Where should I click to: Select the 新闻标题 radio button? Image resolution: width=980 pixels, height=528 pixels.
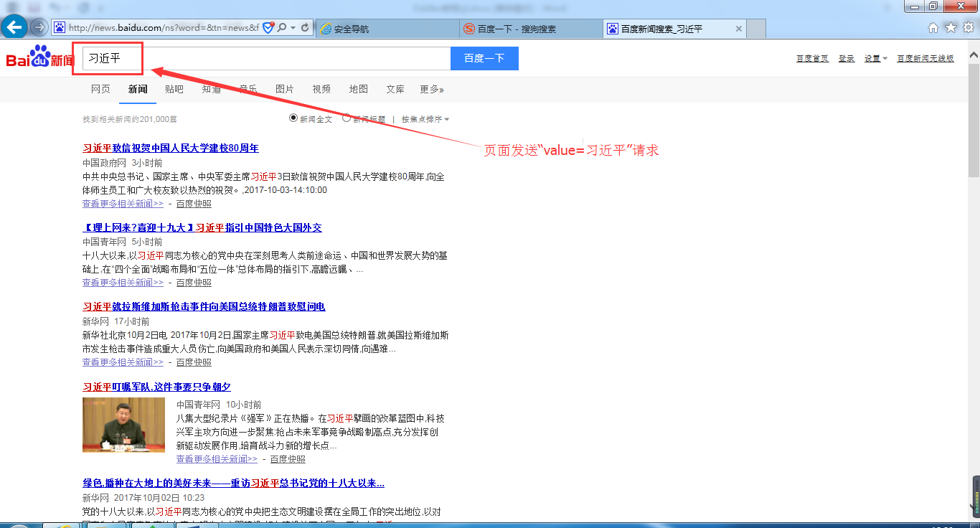[x=347, y=118]
